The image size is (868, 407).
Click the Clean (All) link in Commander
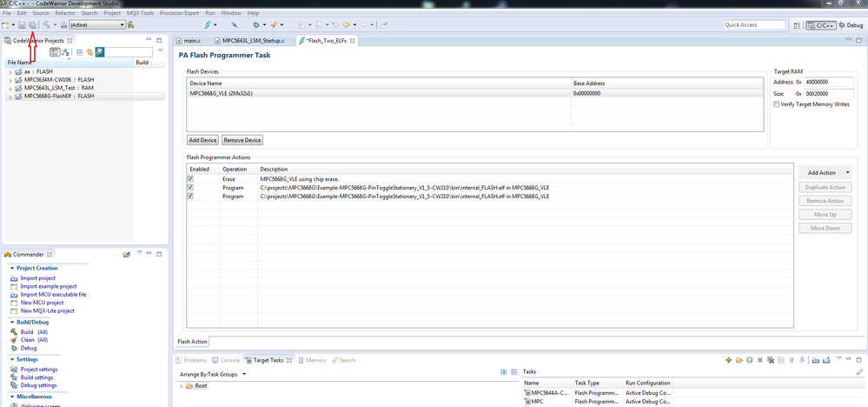click(34, 340)
